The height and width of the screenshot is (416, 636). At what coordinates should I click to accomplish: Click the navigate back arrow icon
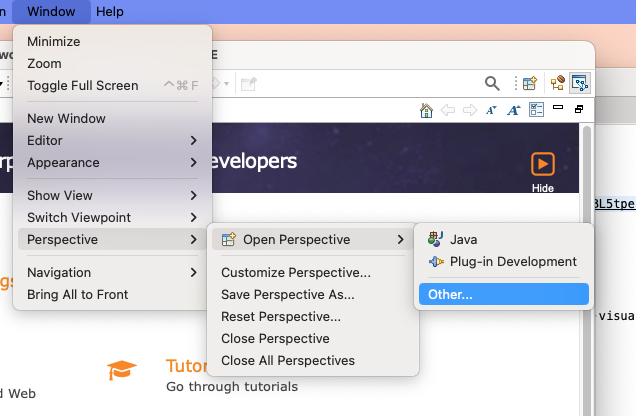448,110
